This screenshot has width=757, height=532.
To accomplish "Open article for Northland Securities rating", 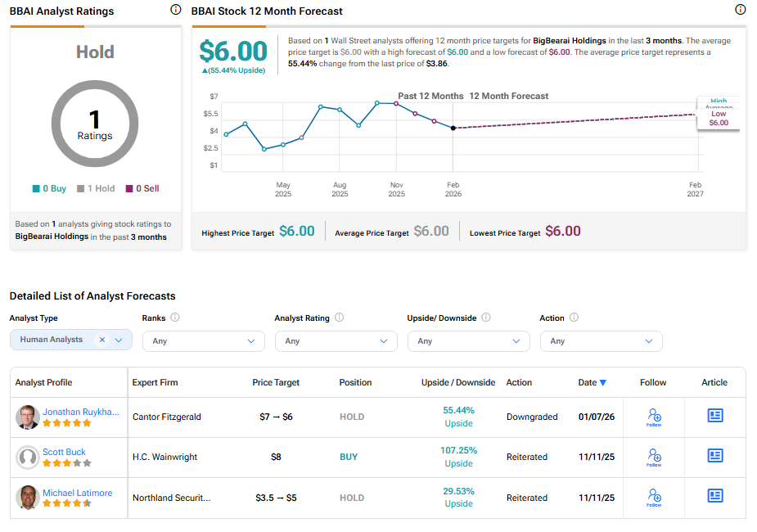I will point(715,496).
